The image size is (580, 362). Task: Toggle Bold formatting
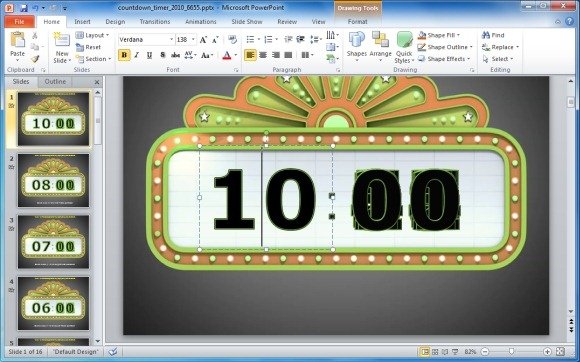click(x=124, y=55)
